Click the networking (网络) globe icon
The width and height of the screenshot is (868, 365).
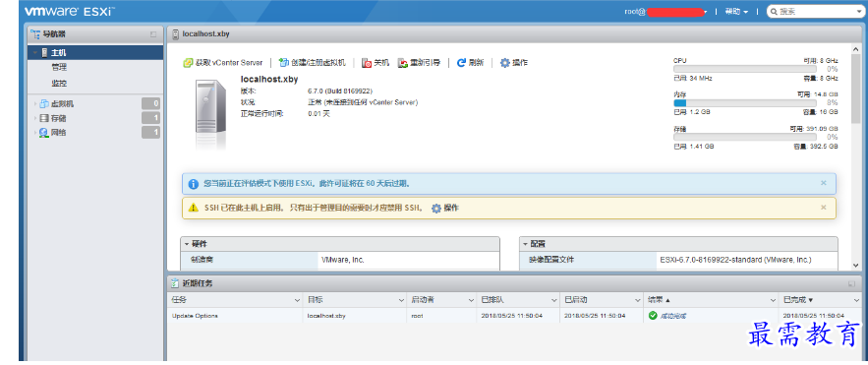point(44,133)
